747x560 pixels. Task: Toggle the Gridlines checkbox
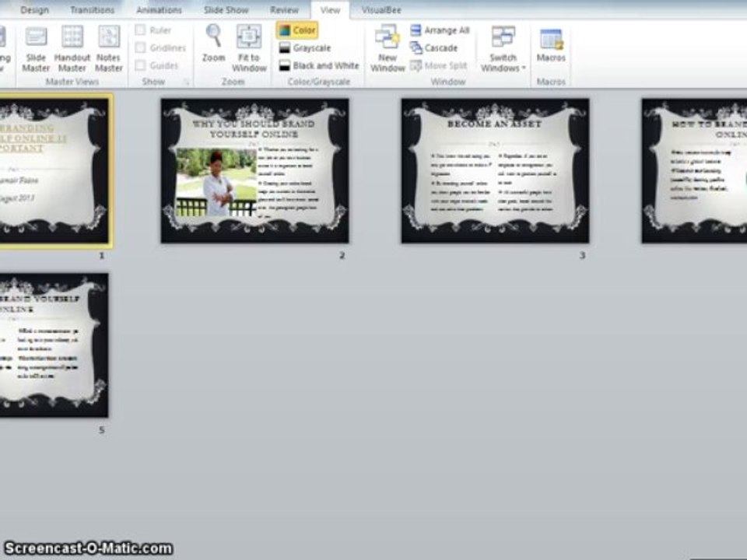point(140,47)
